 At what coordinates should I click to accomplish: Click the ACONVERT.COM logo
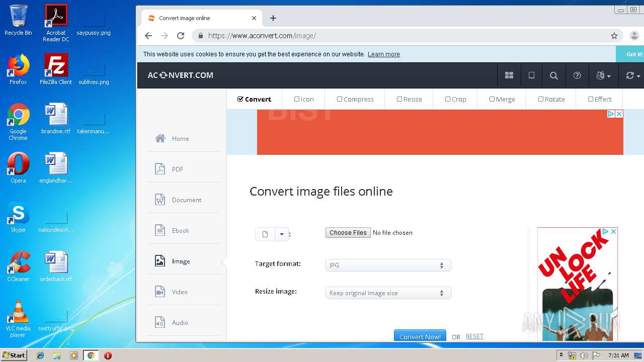[x=181, y=75]
